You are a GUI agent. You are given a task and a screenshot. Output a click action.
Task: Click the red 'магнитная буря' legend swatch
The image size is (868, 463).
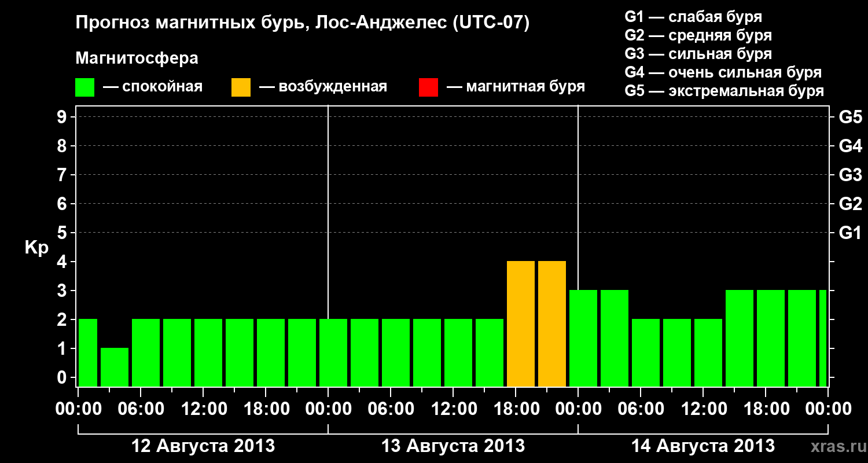pos(428,87)
